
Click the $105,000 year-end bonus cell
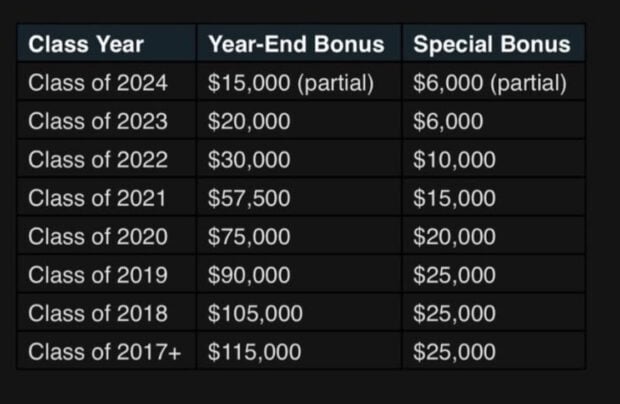coord(255,314)
